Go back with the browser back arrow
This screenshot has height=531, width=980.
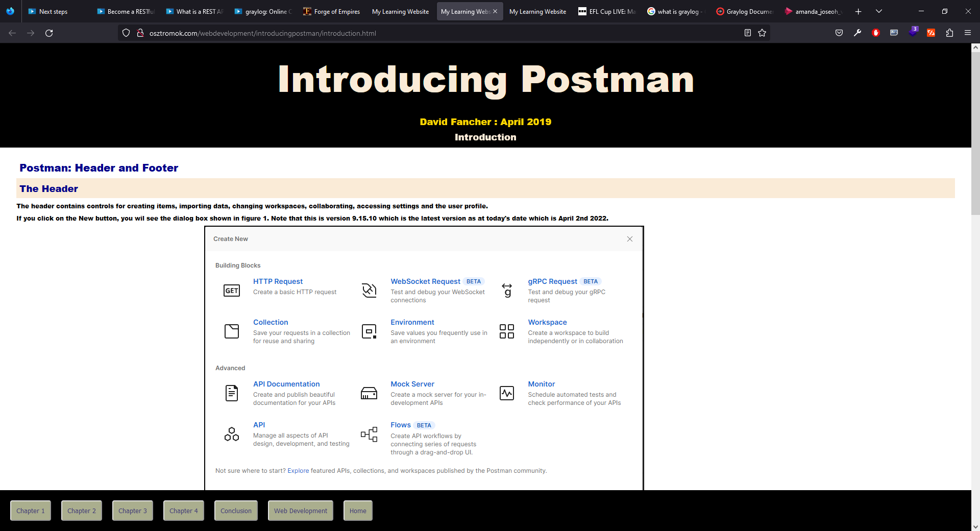pos(12,33)
